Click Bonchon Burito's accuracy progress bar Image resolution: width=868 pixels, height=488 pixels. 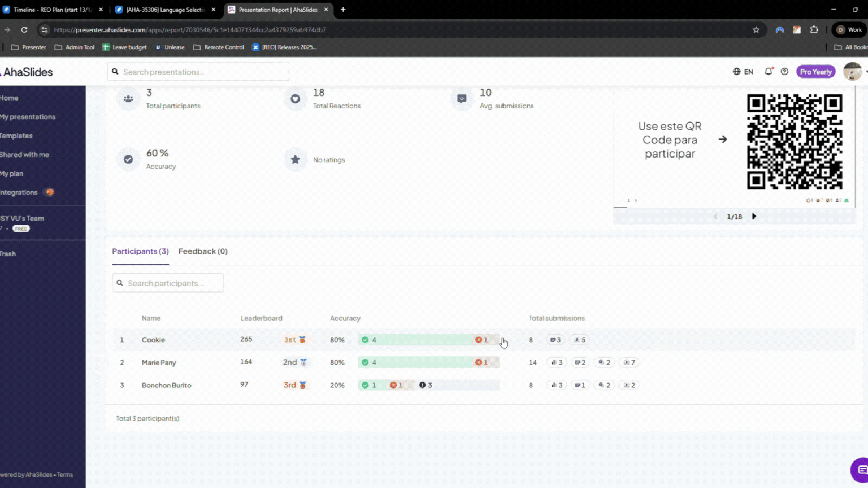[x=429, y=385]
